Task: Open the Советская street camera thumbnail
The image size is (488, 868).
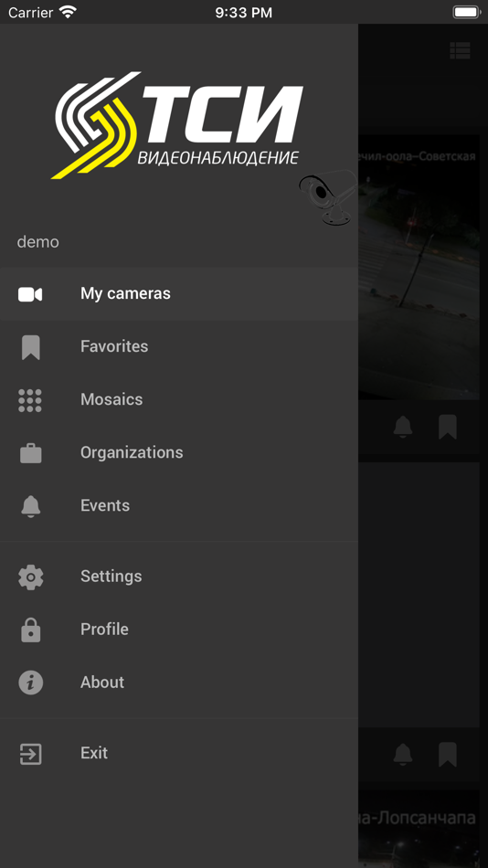Action: 419,267
